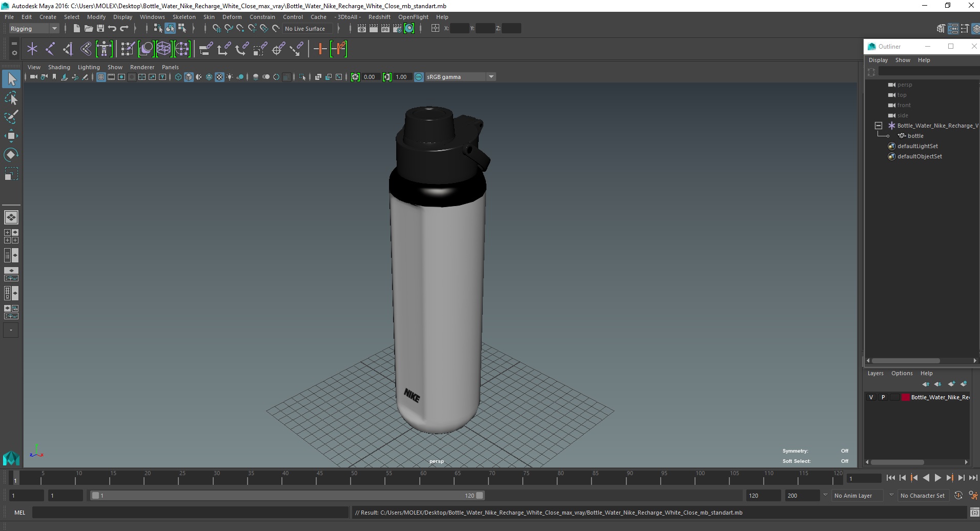Activate the Scale tool

pyautogui.click(x=11, y=174)
